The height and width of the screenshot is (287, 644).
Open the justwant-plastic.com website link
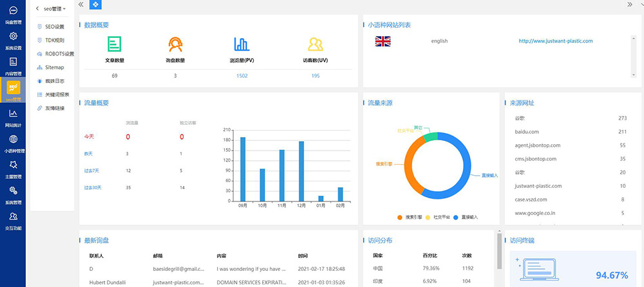555,41
